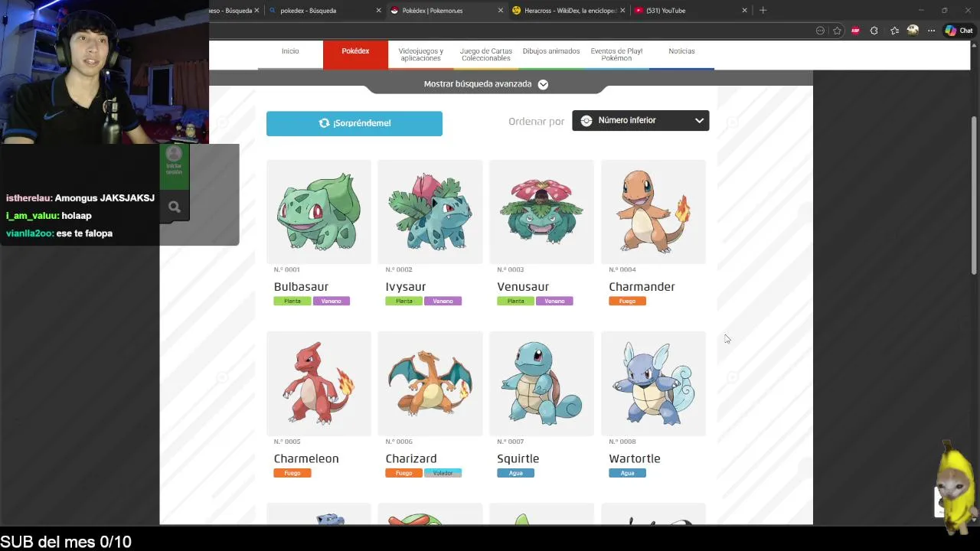980x551 pixels.
Task: Click Bulbasaur's Planta type tag
Action: pyautogui.click(x=292, y=301)
